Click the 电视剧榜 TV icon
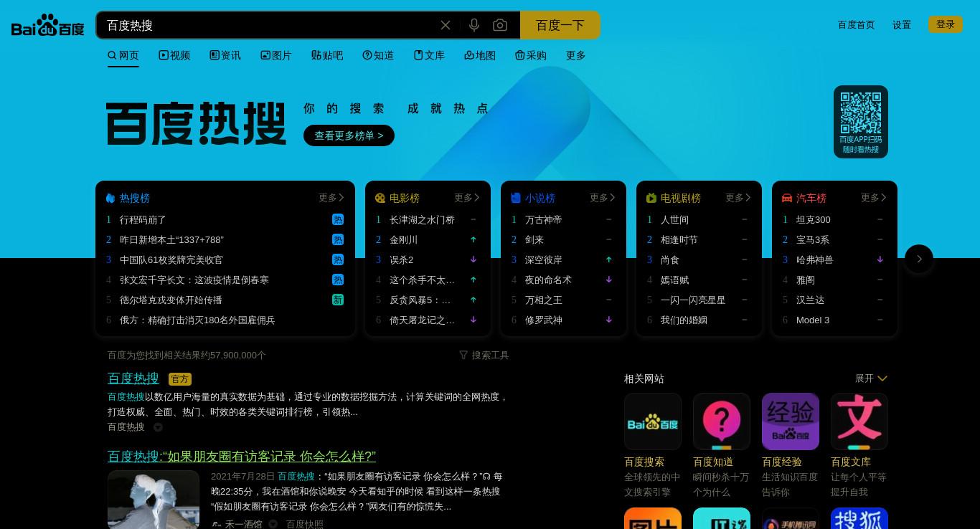This screenshot has height=529, width=980. click(x=651, y=198)
